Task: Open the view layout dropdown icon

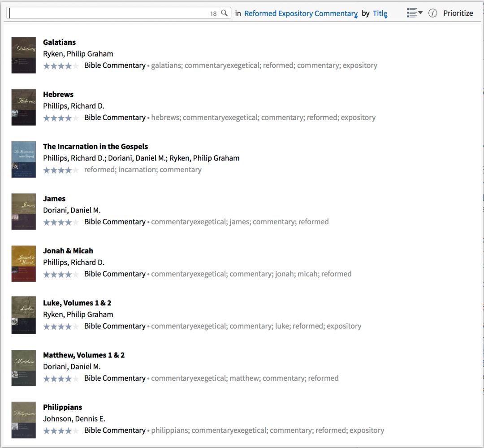Action: (x=415, y=13)
